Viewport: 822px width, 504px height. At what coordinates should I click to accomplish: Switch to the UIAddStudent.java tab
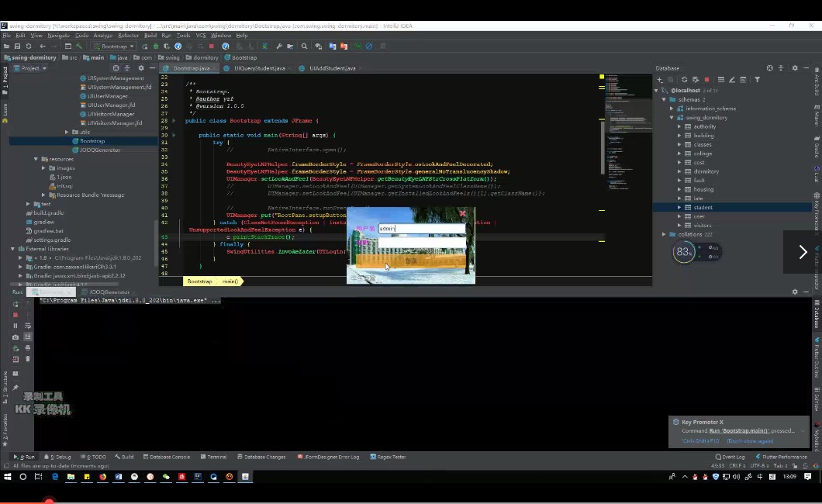332,68
